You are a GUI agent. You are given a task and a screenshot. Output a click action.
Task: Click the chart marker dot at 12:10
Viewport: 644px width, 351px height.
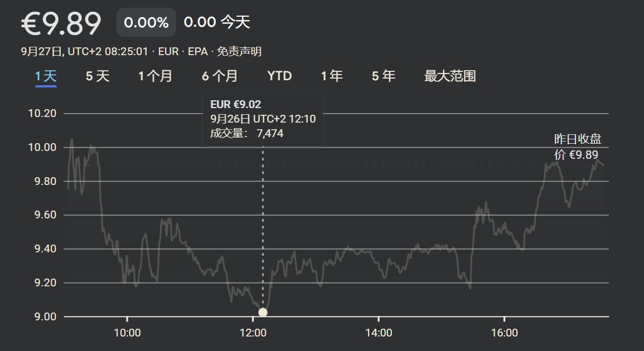263,313
